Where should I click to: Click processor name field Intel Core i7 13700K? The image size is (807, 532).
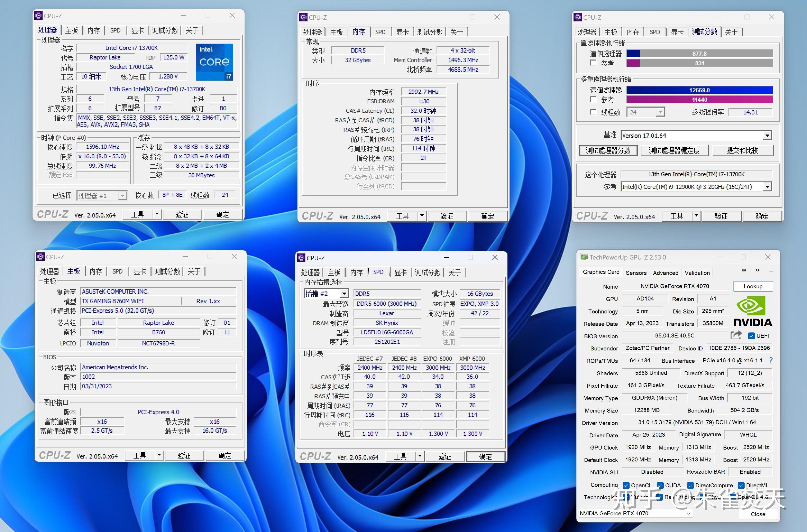click(132, 48)
